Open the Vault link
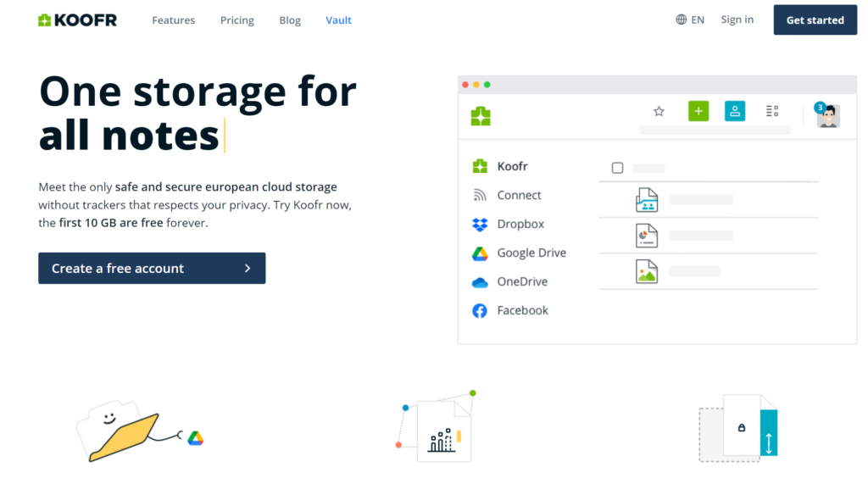The image size is (868, 478). (x=338, y=20)
